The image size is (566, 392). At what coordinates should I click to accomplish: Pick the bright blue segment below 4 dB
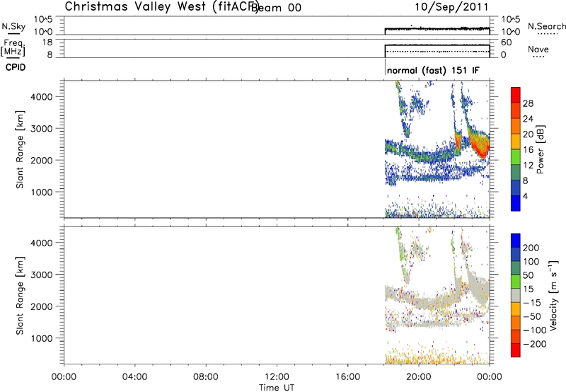coord(516,203)
